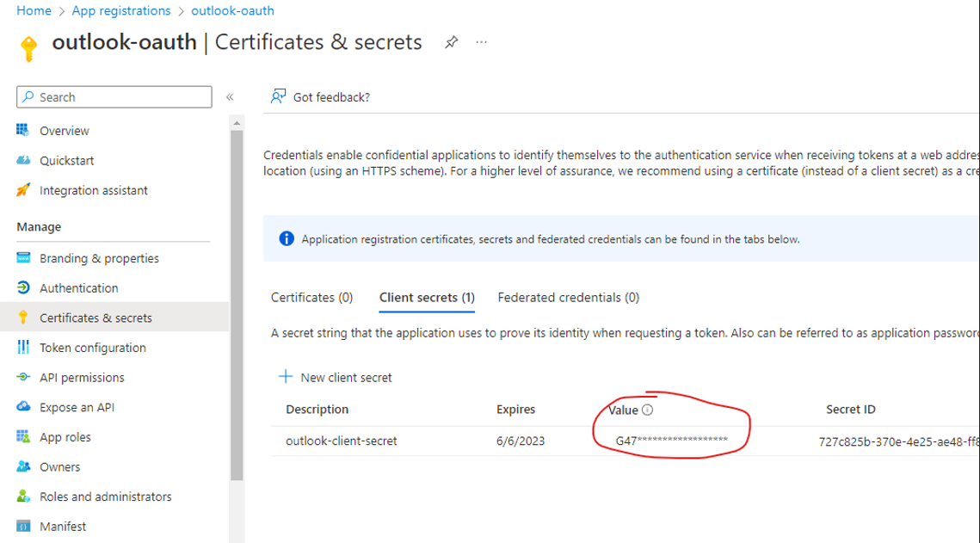The height and width of the screenshot is (543, 980).
Task: Click the Branding & properties icon
Action: pyautogui.click(x=23, y=257)
